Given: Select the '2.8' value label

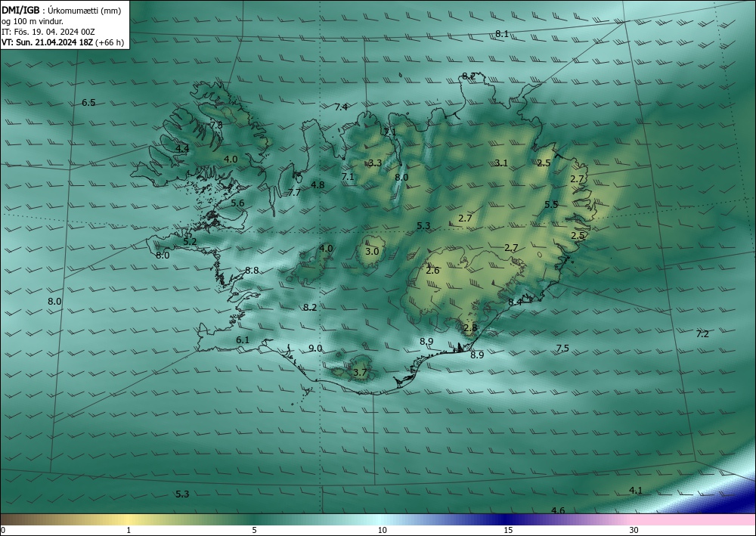Looking at the screenshot, I should pyautogui.click(x=470, y=328).
